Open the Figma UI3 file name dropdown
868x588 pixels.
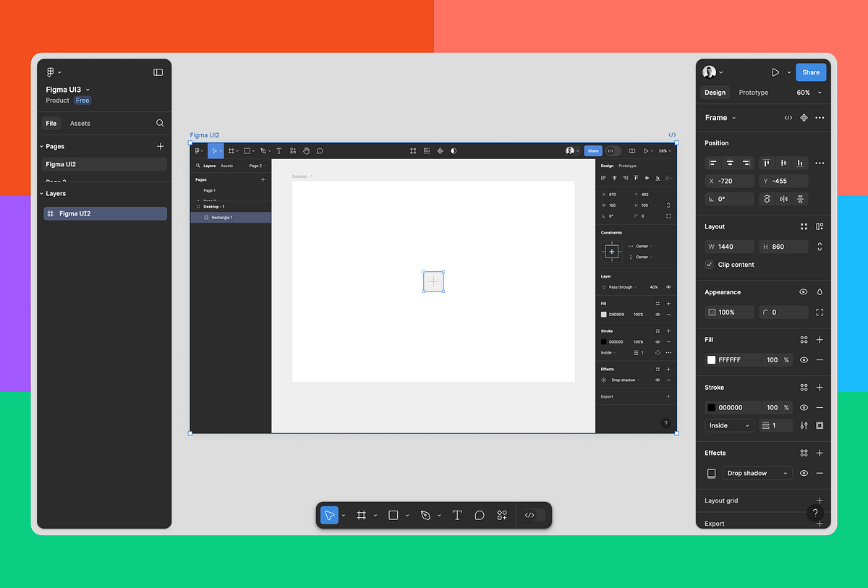pos(88,90)
